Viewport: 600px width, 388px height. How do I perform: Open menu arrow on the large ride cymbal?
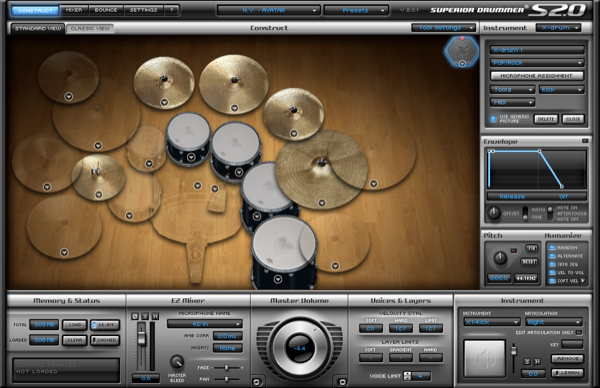pos(322,203)
